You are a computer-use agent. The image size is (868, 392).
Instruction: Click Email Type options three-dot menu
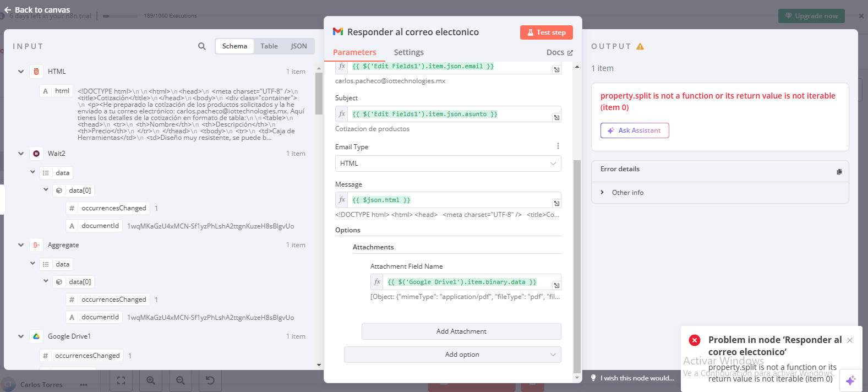coord(558,146)
